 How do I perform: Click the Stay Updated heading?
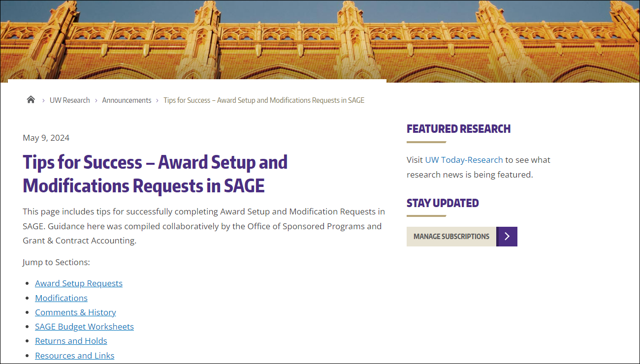click(443, 203)
